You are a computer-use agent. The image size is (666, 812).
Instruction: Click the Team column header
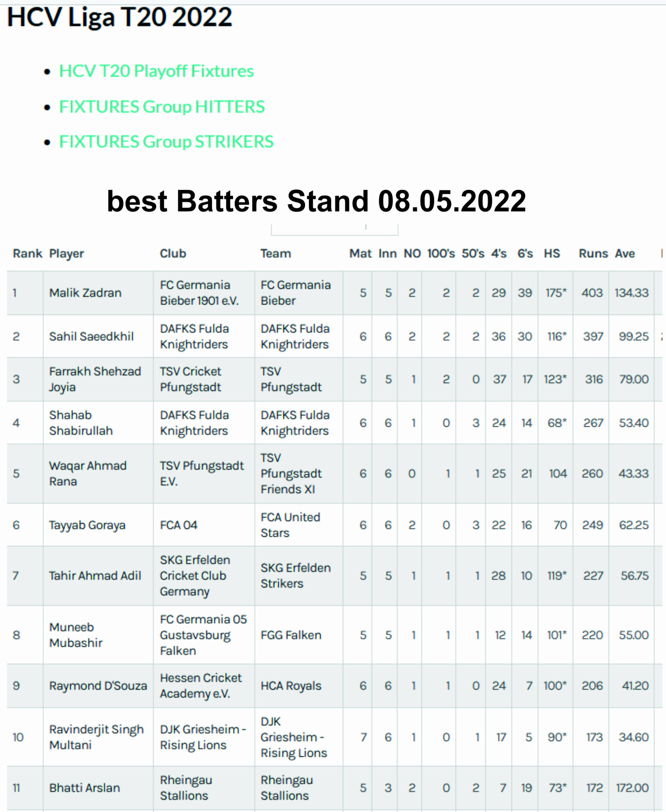[x=276, y=253]
